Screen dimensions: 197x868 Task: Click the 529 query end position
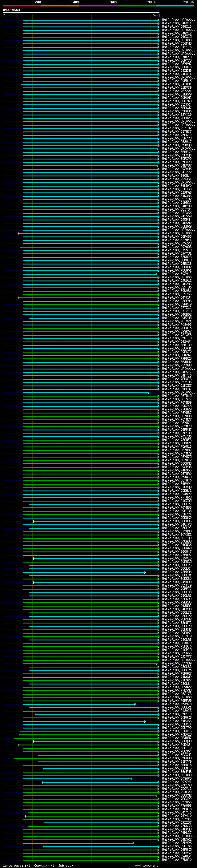coord(155,15)
